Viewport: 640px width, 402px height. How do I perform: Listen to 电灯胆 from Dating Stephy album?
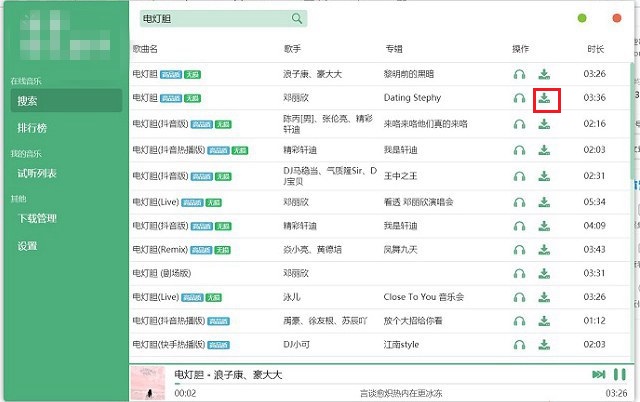click(x=519, y=98)
